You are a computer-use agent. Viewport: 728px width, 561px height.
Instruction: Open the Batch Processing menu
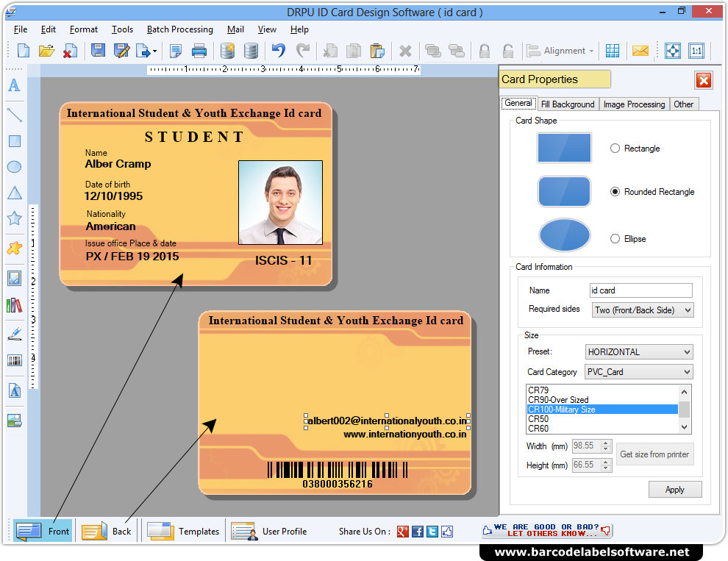tap(179, 29)
